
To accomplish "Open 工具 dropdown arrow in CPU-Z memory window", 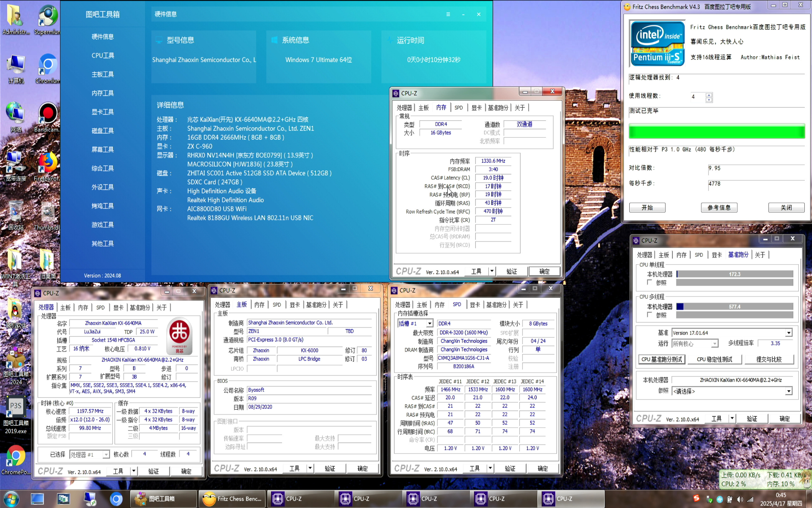I will pos(492,271).
